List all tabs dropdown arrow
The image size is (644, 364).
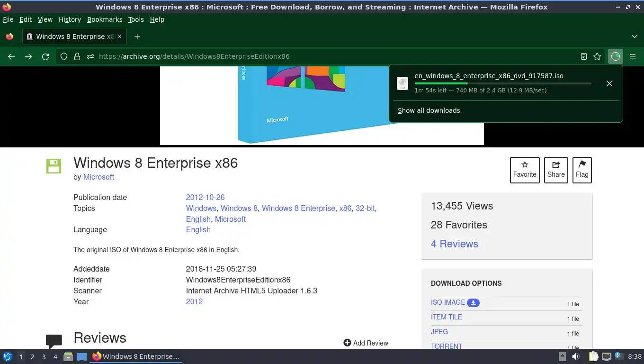click(635, 36)
